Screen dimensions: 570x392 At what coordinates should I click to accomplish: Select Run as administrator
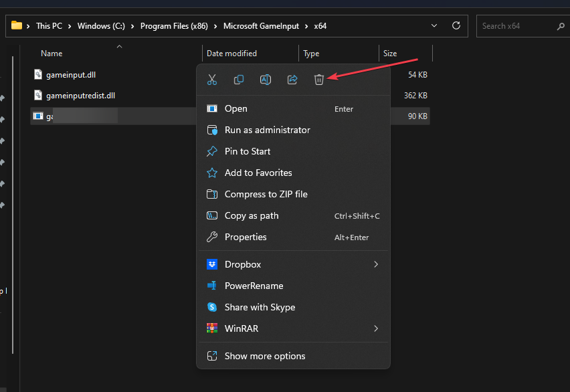pos(293,130)
